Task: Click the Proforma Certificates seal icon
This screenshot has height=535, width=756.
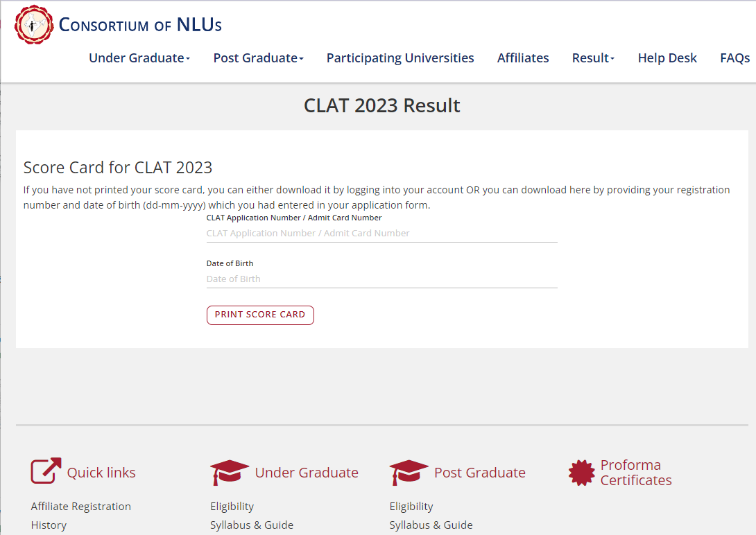Action: 581,473
